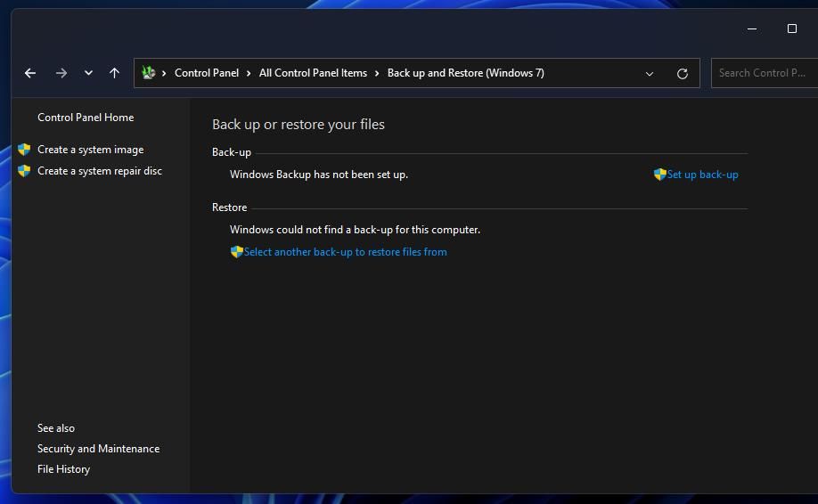Click the shield icon beside Set up back-up

coord(659,175)
